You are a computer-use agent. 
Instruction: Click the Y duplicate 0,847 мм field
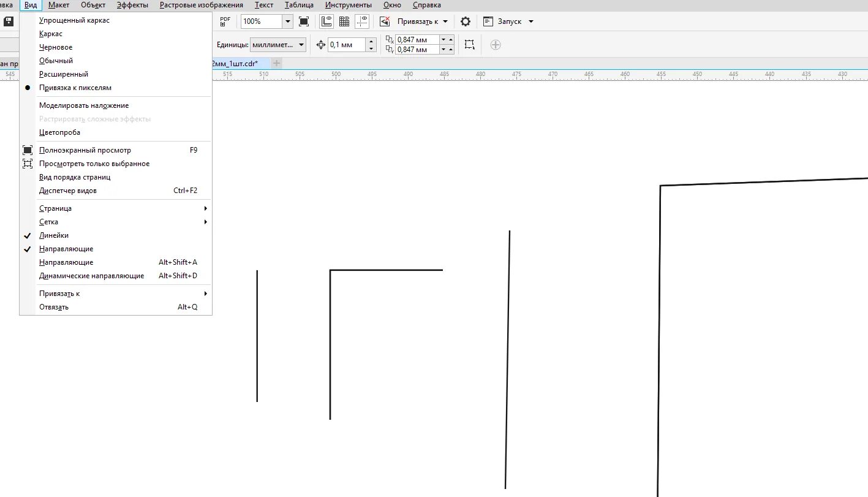pyautogui.click(x=418, y=50)
